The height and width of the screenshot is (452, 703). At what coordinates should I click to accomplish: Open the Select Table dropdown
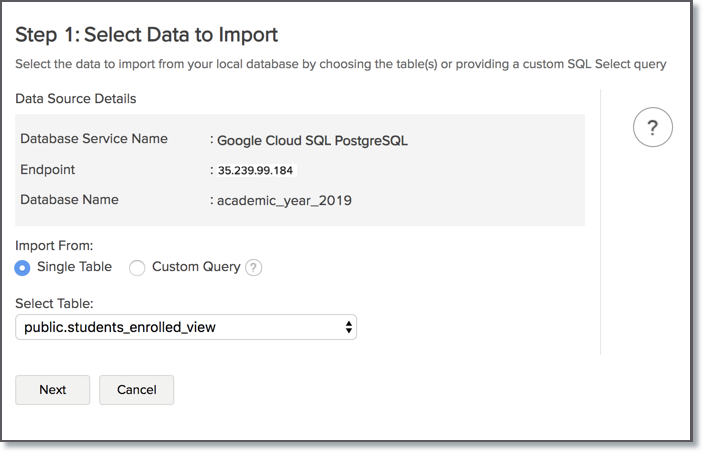click(186, 327)
